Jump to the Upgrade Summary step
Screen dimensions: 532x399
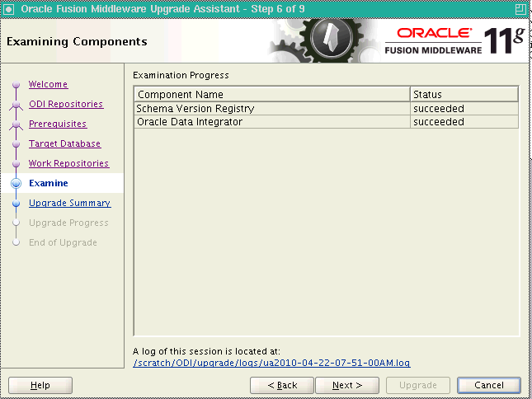[x=69, y=203]
